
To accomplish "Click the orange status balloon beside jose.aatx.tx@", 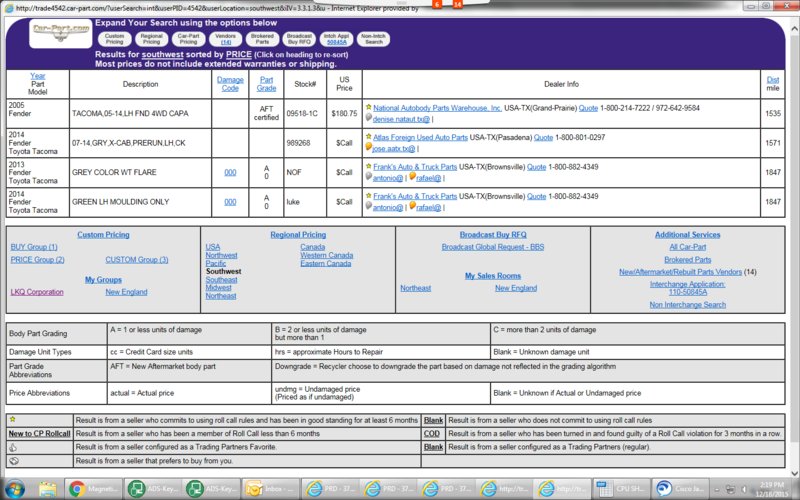I will coord(368,147).
